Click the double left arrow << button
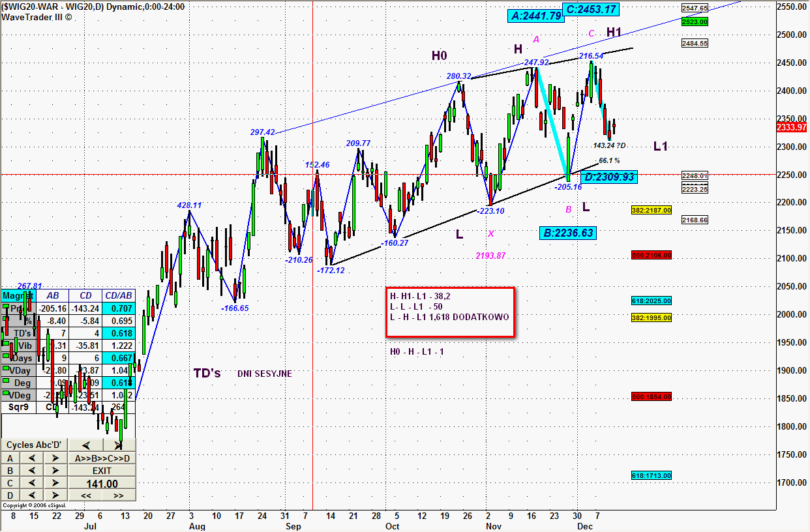 (x=85, y=495)
